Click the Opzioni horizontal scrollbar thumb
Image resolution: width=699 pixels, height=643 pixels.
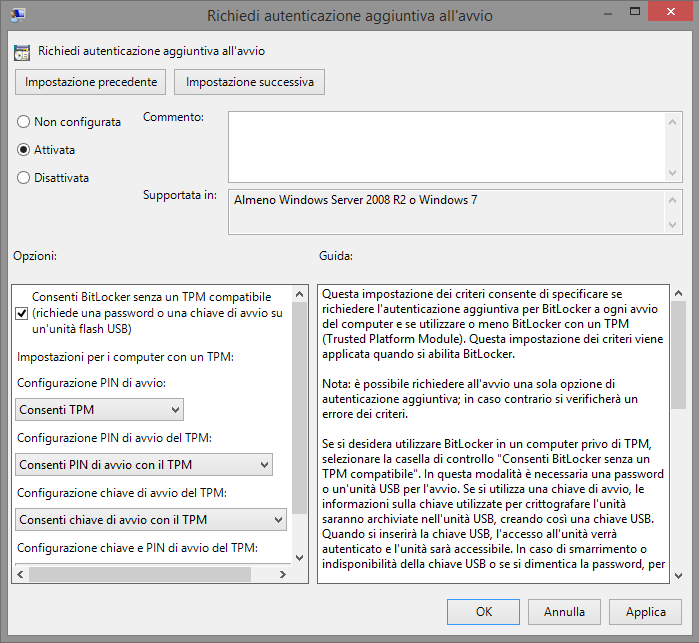(x=140, y=574)
